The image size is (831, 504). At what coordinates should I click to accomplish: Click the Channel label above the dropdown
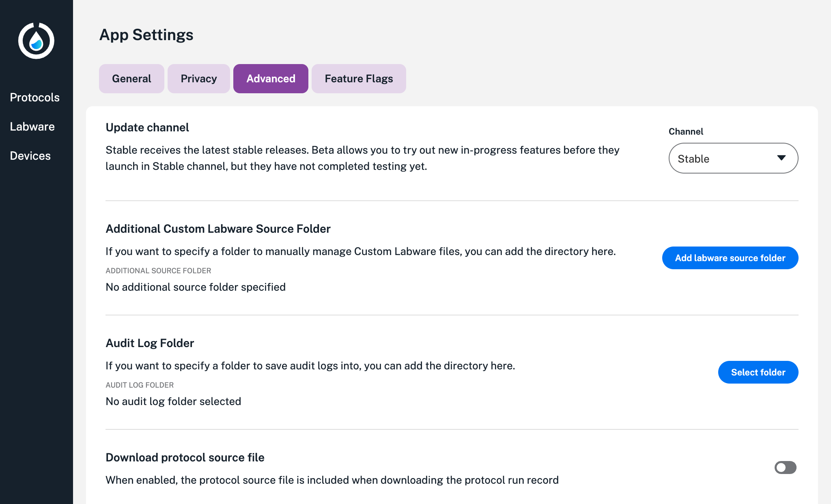686,131
